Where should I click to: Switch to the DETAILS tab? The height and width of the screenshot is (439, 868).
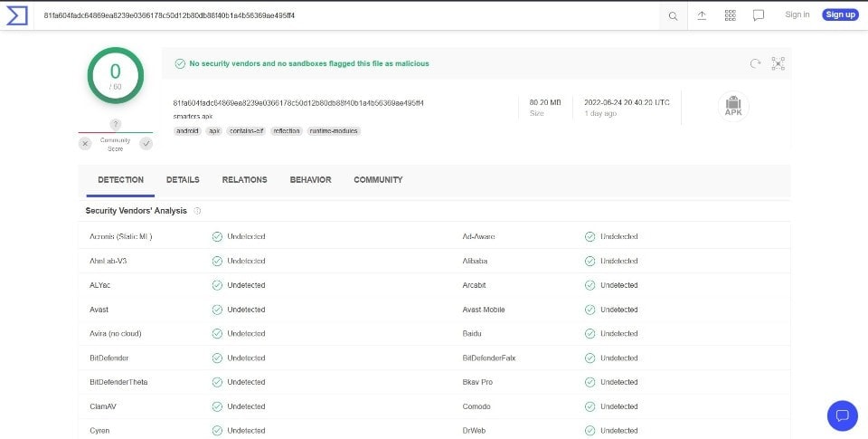click(x=183, y=180)
